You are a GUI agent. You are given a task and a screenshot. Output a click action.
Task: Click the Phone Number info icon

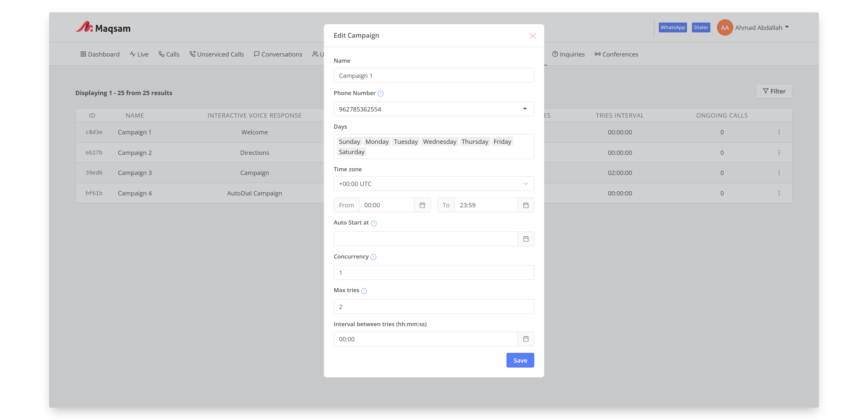(380, 93)
